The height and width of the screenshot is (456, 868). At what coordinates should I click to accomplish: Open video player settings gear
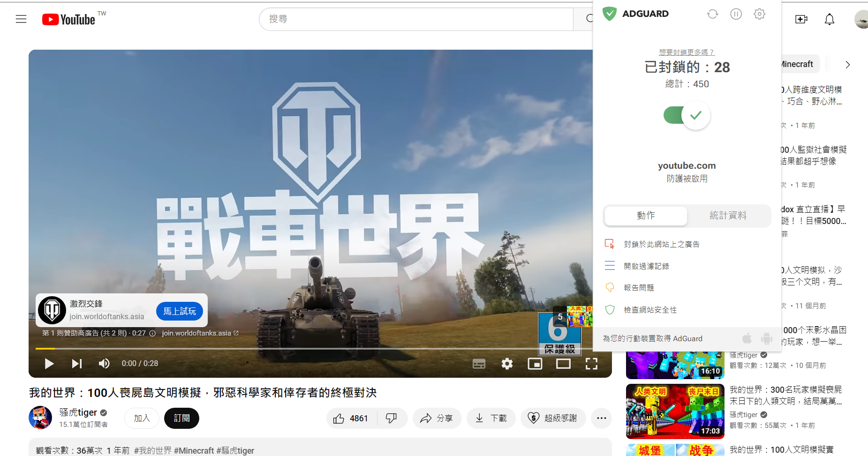point(507,364)
